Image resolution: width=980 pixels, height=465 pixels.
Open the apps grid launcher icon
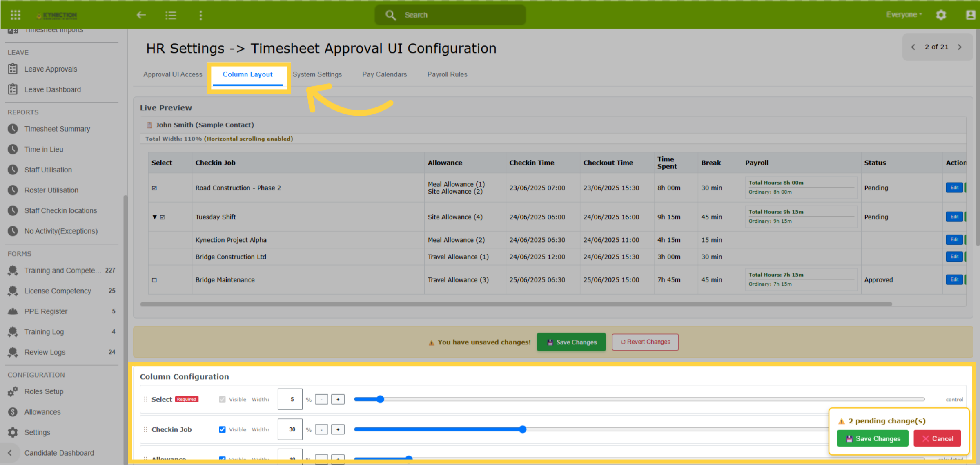point(16,15)
